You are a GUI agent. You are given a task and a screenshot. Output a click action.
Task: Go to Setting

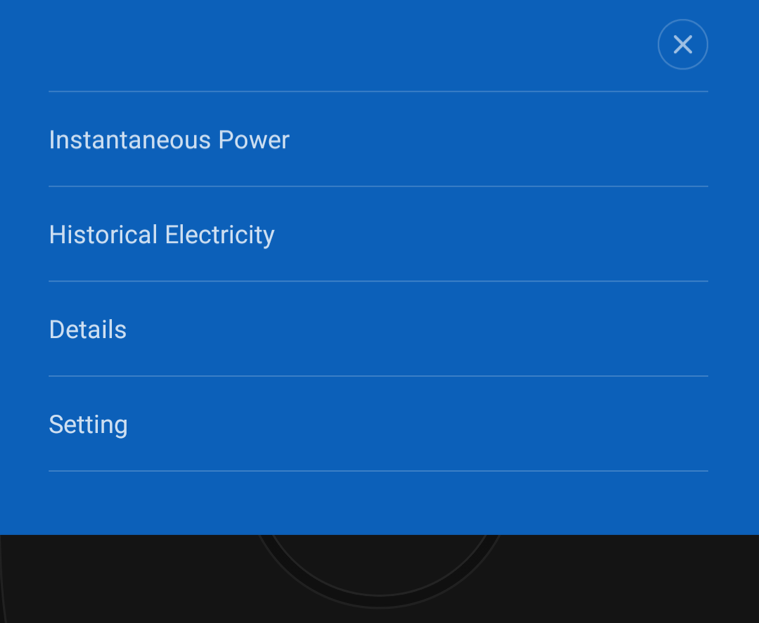(x=88, y=425)
